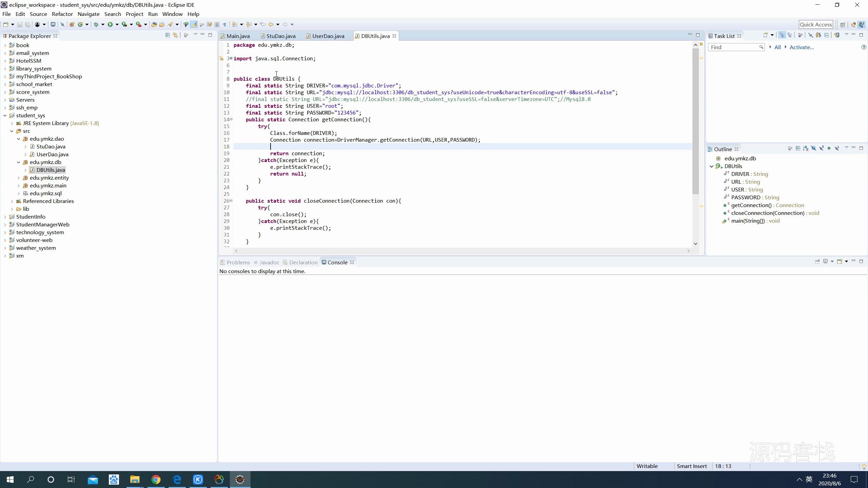Click New Task icon in Task List

coord(765,35)
